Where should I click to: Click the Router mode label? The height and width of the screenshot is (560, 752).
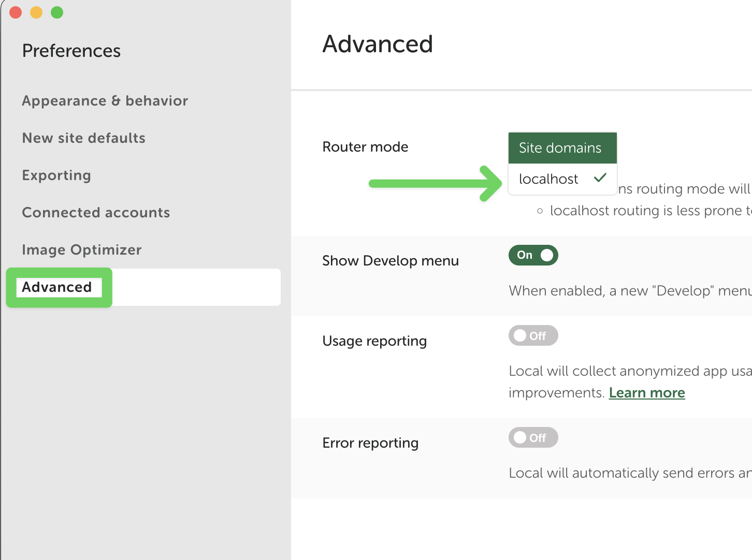point(365,147)
